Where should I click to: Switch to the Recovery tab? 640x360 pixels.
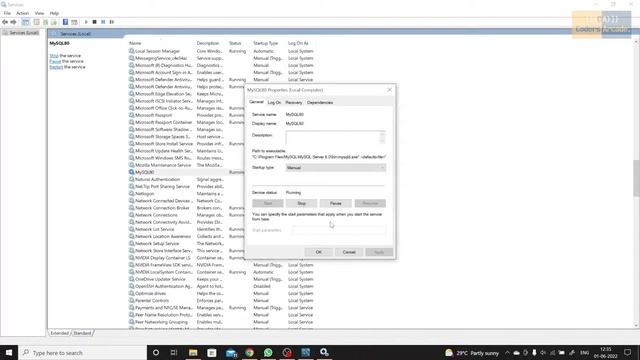pos(293,102)
